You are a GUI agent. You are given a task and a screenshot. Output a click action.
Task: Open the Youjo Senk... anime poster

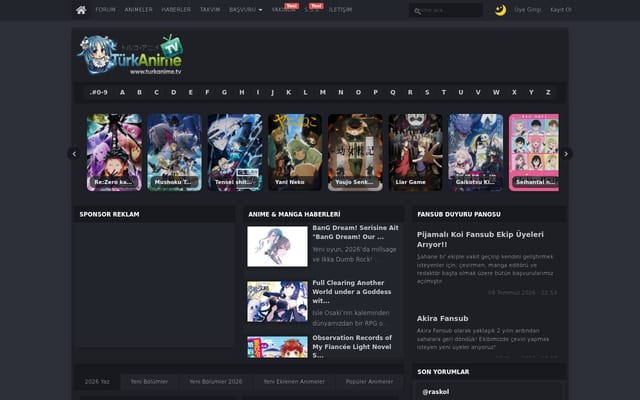(356, 152)
